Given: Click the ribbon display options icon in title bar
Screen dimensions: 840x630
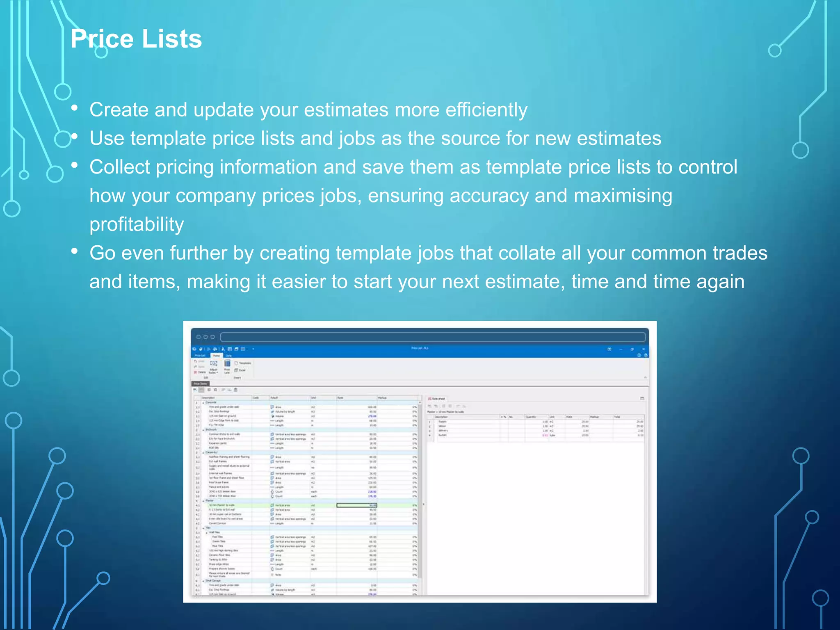Looking at the screenshot, I should [609, 349].
